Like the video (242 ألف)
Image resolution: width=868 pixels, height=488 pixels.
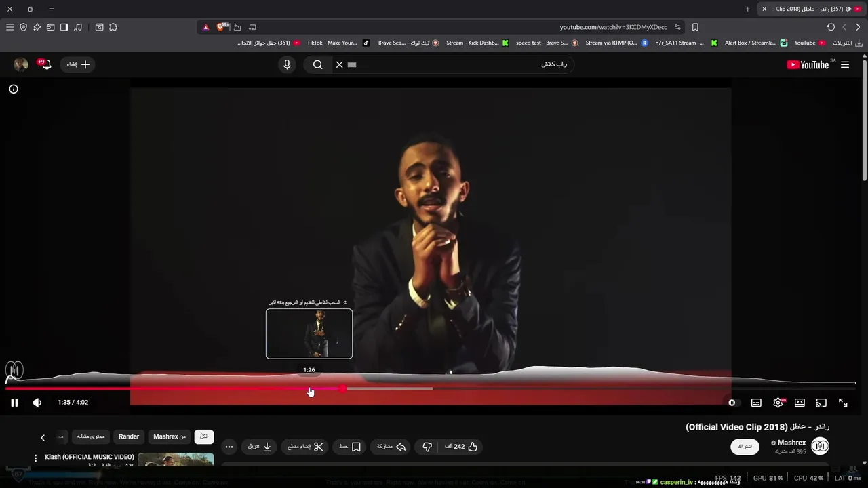[x=462, y=447]
